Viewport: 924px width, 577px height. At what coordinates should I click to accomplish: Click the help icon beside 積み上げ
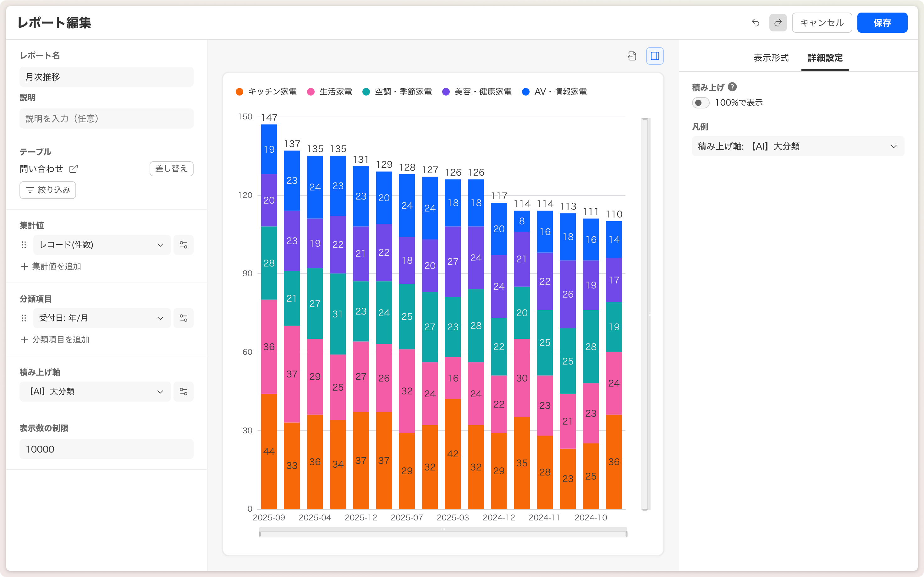pyautogui.click(x=732, y=87)
